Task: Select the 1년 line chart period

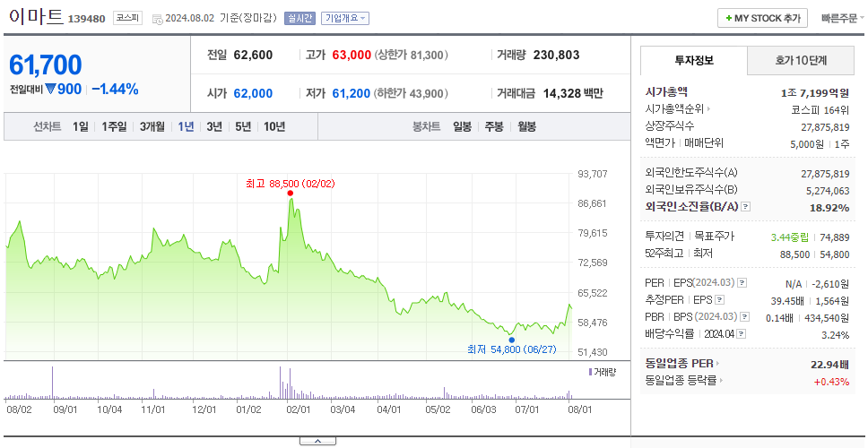Action: pos(186,126)
